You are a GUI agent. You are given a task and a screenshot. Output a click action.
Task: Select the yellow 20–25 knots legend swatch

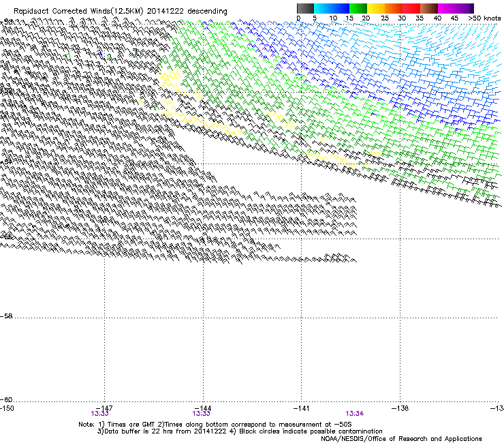click(376, 8)
